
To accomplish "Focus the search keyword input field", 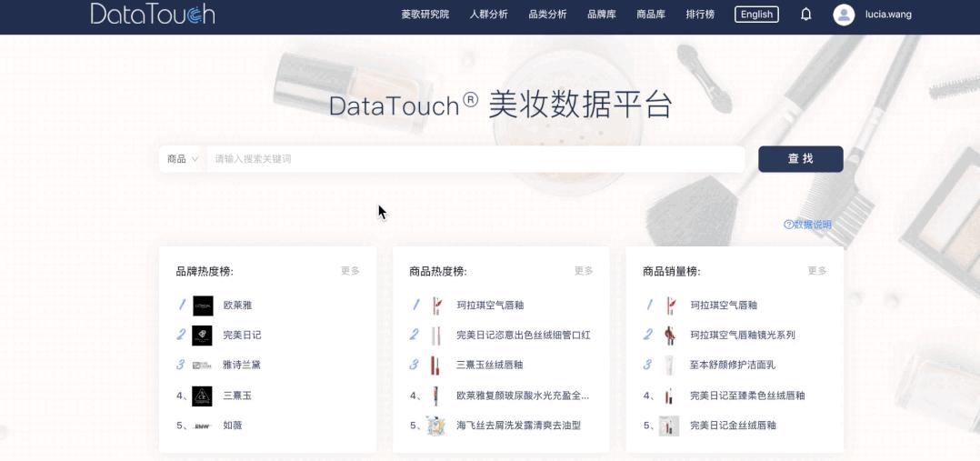I will [475, 159].
